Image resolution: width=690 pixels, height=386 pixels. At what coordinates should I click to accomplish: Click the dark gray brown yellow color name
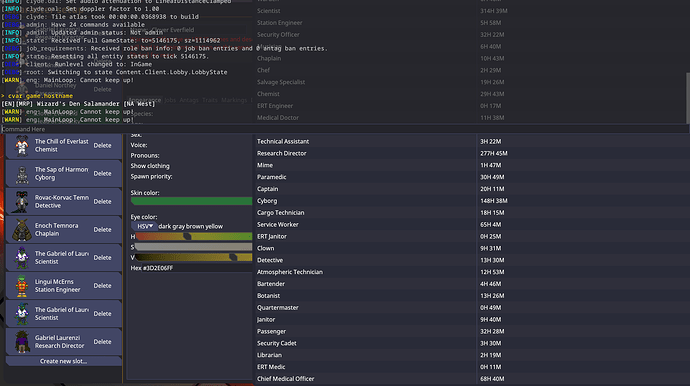click(x=191, y=226)
